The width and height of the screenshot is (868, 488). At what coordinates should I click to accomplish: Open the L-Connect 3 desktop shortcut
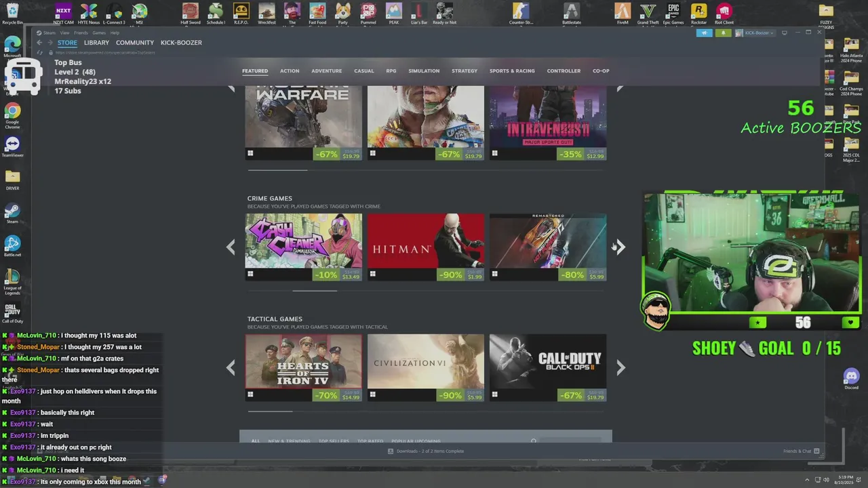point(114,13)
